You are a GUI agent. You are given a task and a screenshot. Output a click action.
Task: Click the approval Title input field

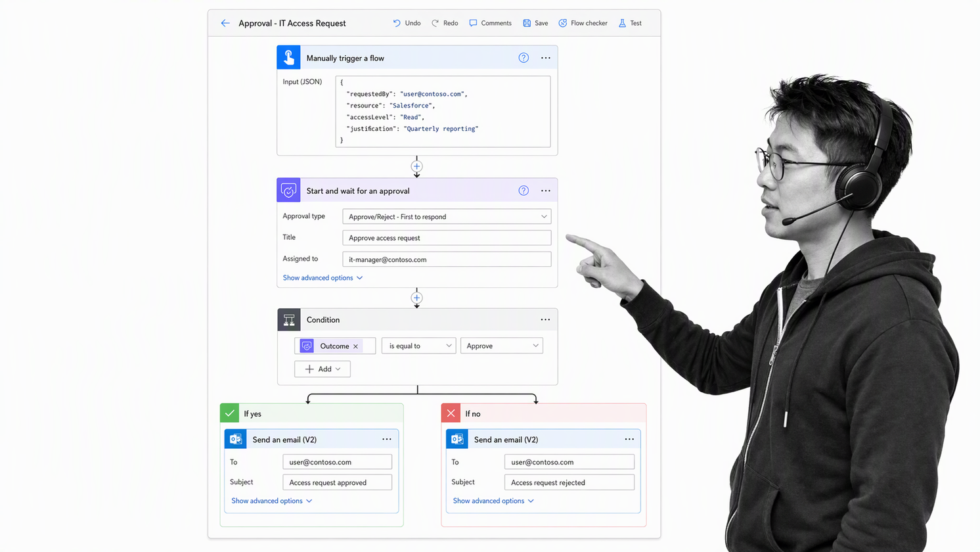tap(447, 238)
